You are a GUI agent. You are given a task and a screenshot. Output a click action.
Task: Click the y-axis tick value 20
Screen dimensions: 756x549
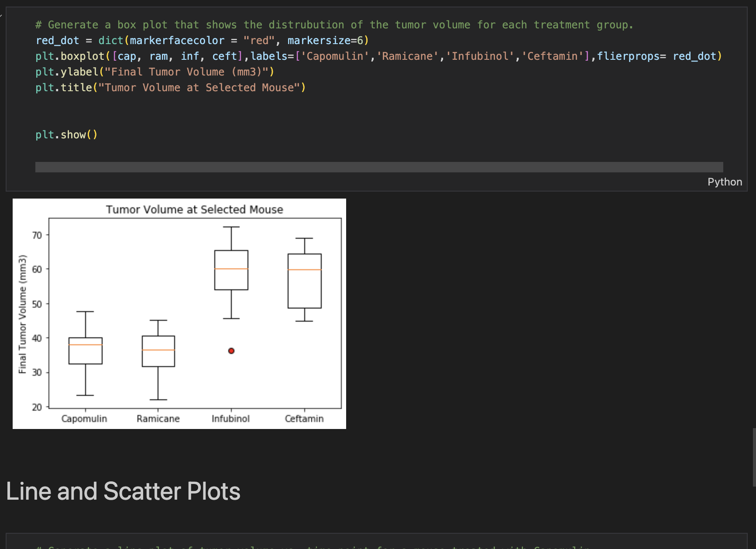[37, 407]
